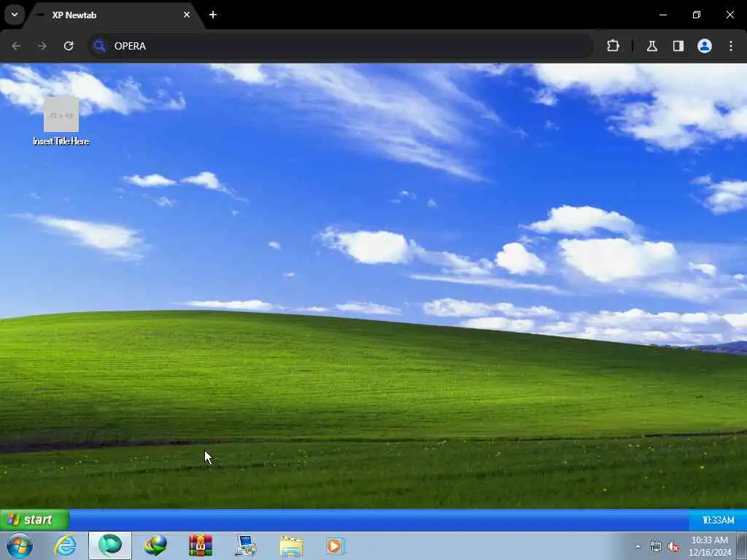Click the muted volume tray icon

(673, 547)
